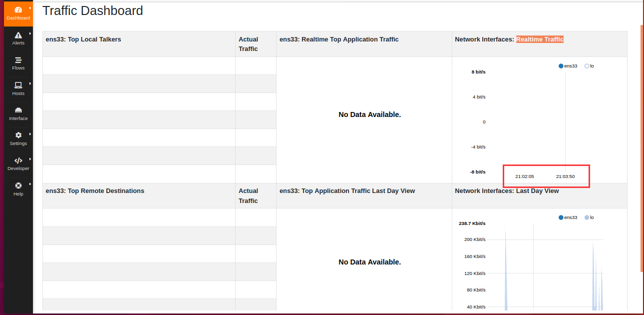Click Actual Traffic header beside Top Remote Destinations
Image resolution: width=644 pixels, height=315 pixels.
[248, 195]
